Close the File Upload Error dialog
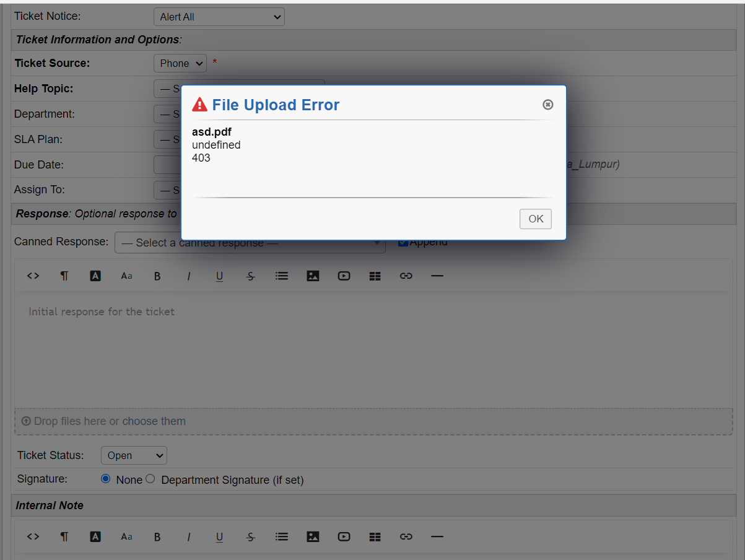The image size is (745, 560). point(547,105)
